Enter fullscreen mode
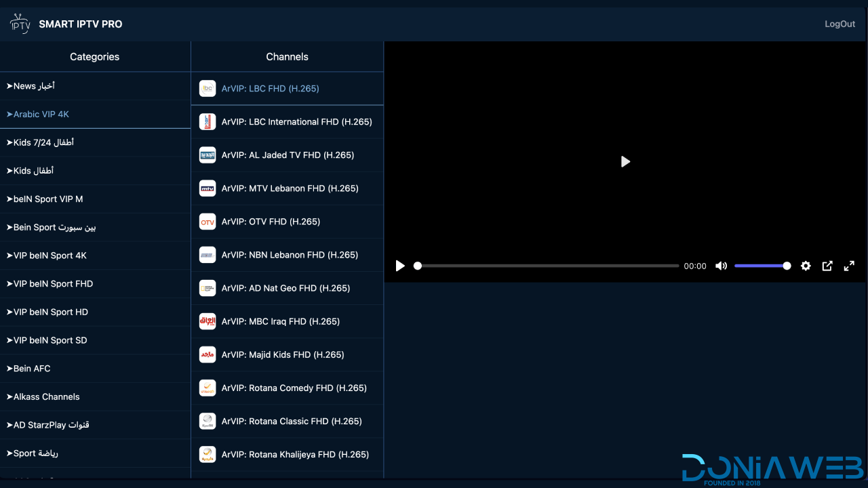This screenshot has height=488, width=868. pyautogui.click(x=849, y=266)
